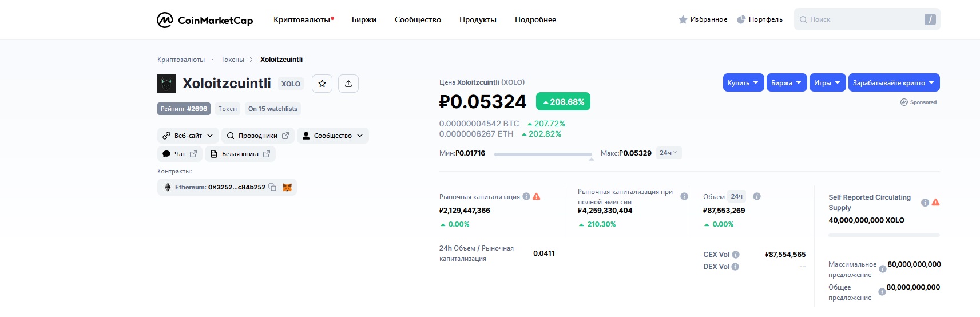Change price range 24ч dropdown
This screenshot has width=980, height=317.
pyautogui.click(x=668, y=153)
